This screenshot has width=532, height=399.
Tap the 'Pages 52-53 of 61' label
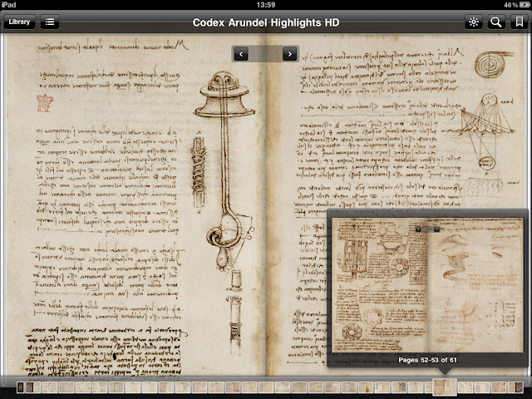(427, 360)
